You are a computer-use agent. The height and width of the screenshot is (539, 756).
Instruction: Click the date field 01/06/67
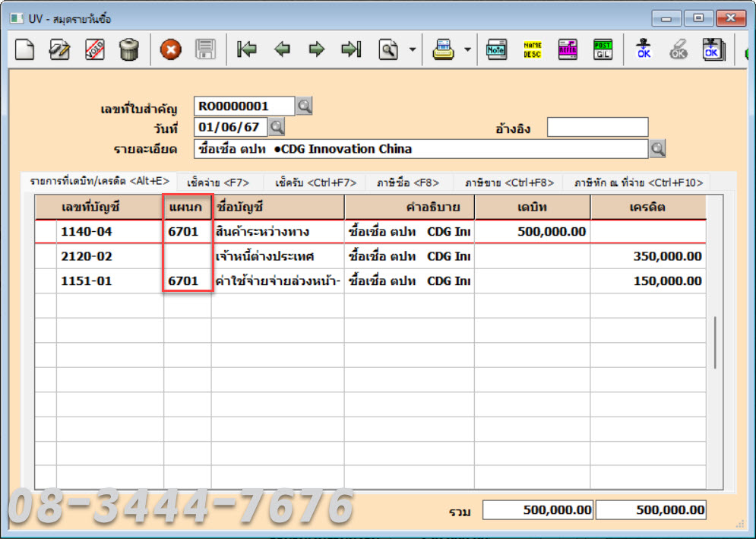[230, 128]
